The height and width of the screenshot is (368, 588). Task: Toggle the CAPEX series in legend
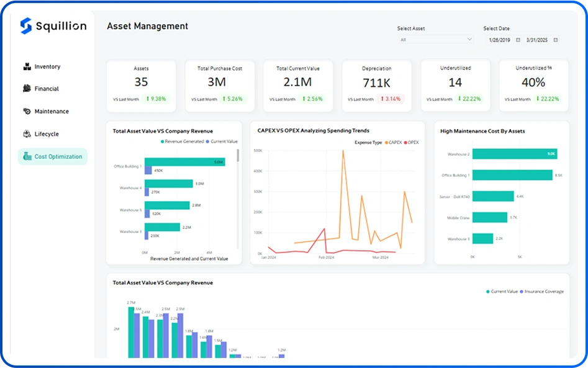tap(392, 142)
